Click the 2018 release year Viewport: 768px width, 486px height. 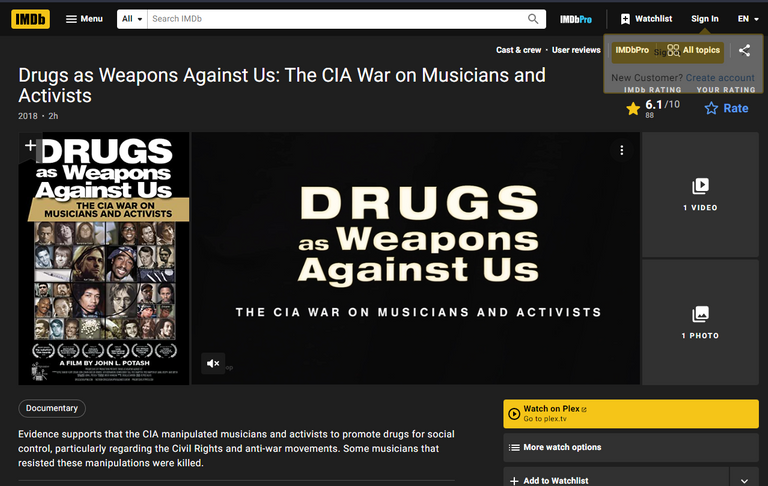pyautogui.click(x=27, y=116)
